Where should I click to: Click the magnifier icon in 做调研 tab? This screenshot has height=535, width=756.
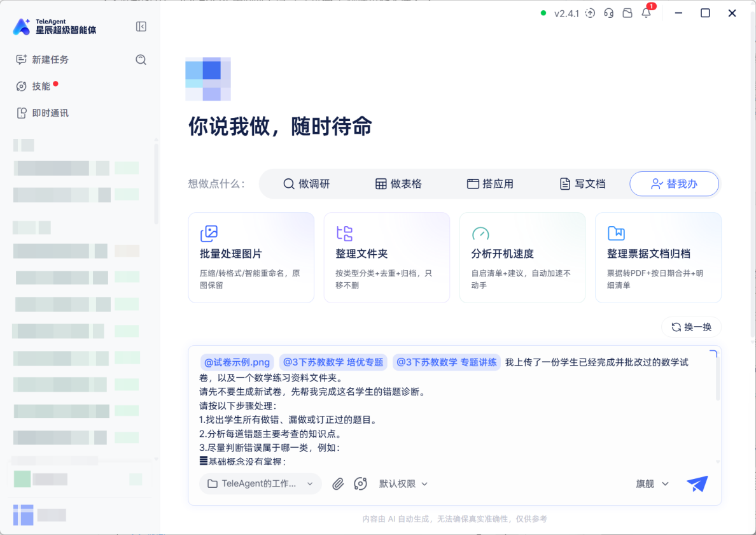(x=289, y=184)
